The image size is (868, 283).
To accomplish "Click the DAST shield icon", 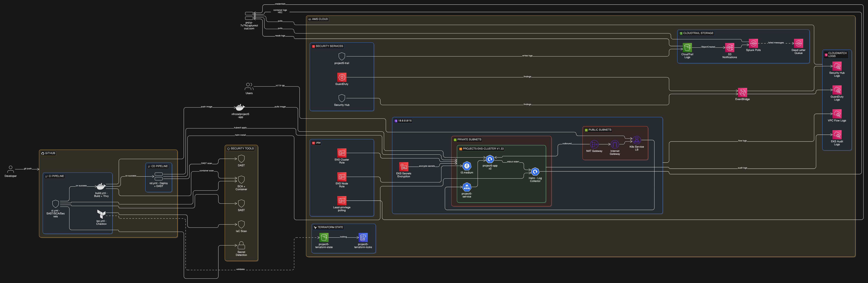I will pos(241,158).
